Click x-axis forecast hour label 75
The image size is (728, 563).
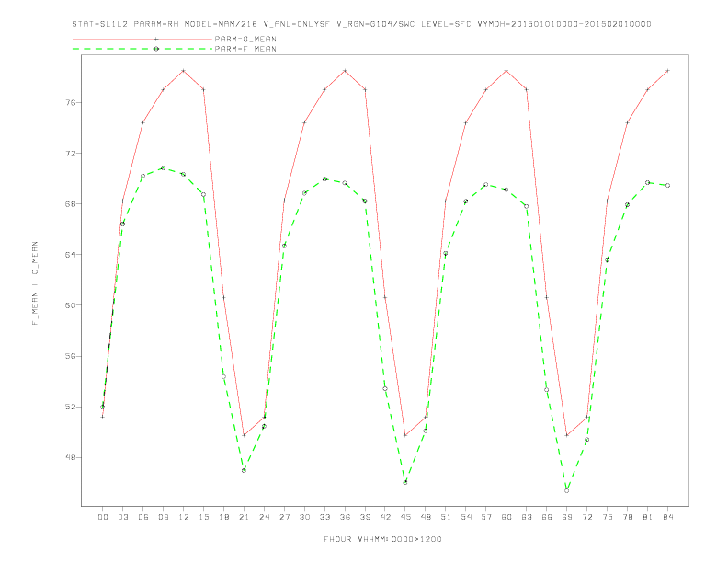(x=608, y=517)
